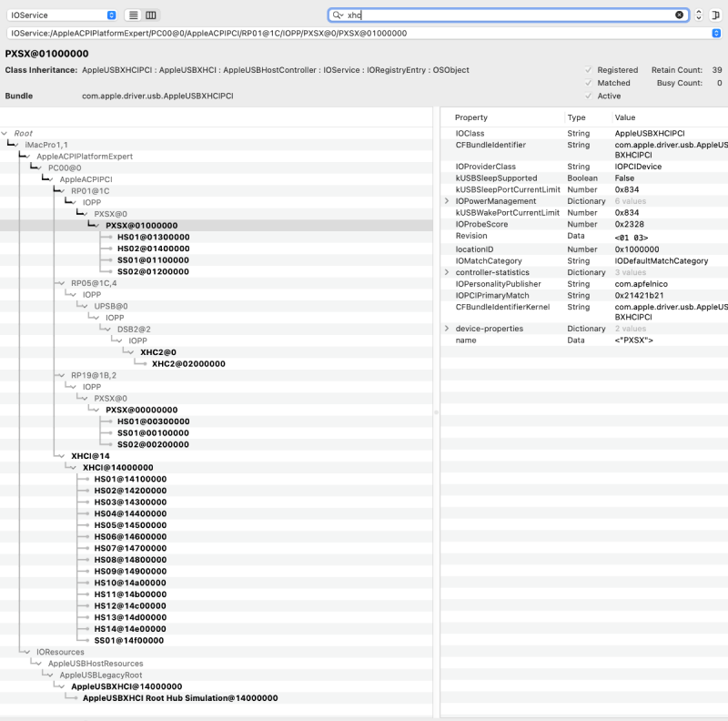
Task: Expand the device-properties dictionary
Action: (x=447, y=329)
